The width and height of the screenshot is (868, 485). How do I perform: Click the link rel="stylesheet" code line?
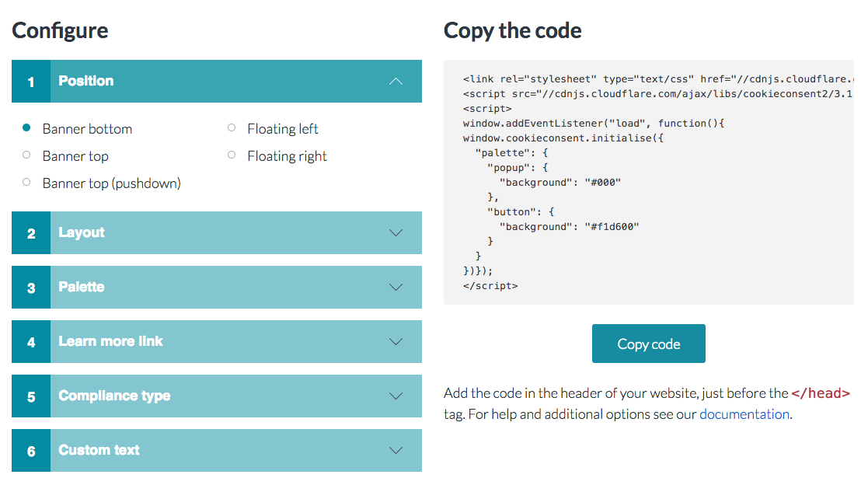658,79
